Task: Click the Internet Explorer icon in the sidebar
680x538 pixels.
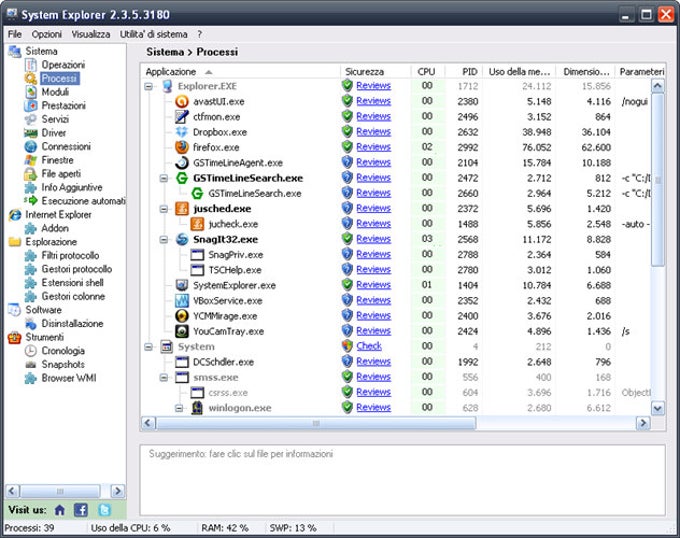Action: [x=15, y=215]
